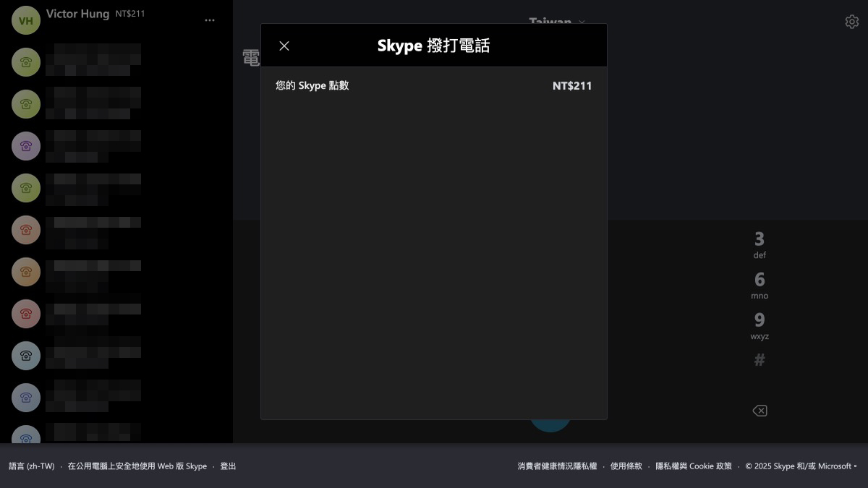Open the Taiwan country selector

pyautogui.click(x=557, y=22)
